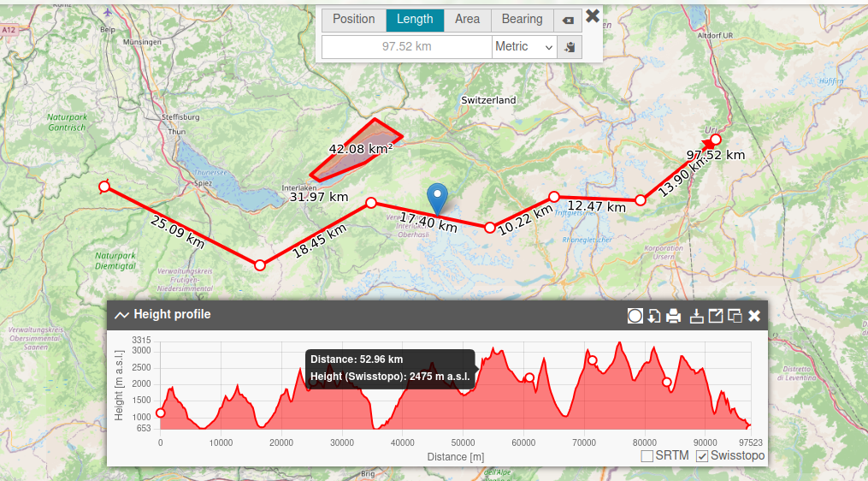This screenshot has height=481, width=868.
Task: Close the Height profile panel
Action: click(754, 316)
